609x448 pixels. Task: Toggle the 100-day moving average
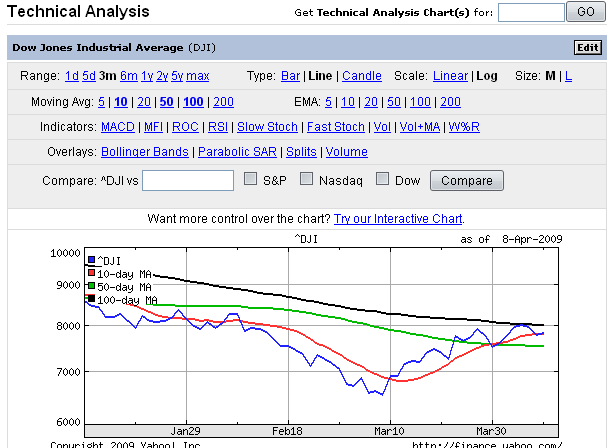pyautogui.click(x=193, y=102)
